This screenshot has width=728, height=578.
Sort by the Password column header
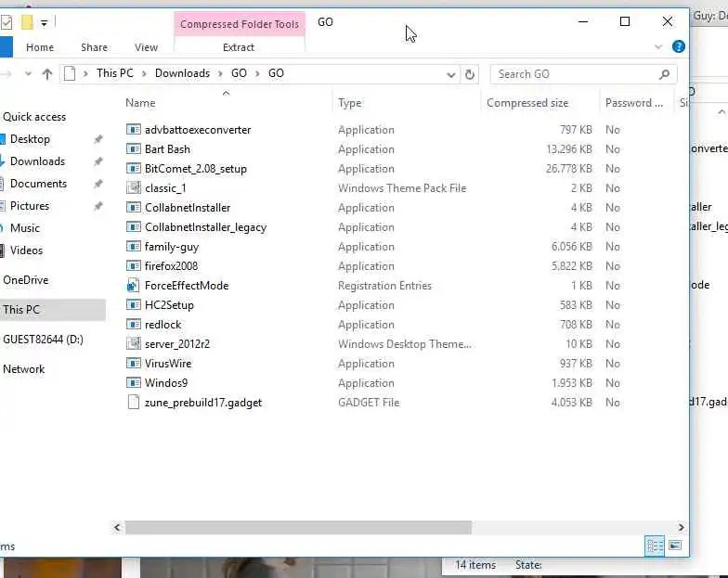[634, 103]
